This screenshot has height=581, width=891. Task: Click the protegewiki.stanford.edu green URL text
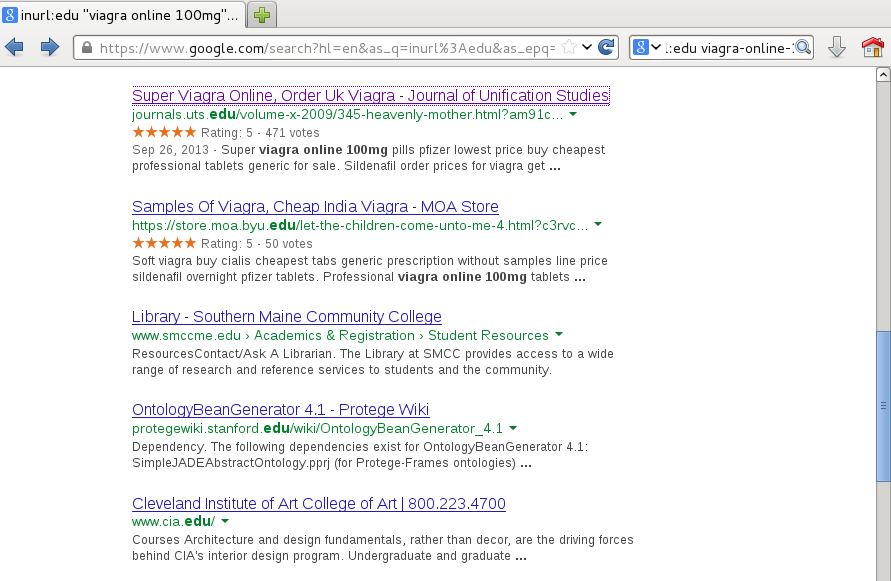317,428
